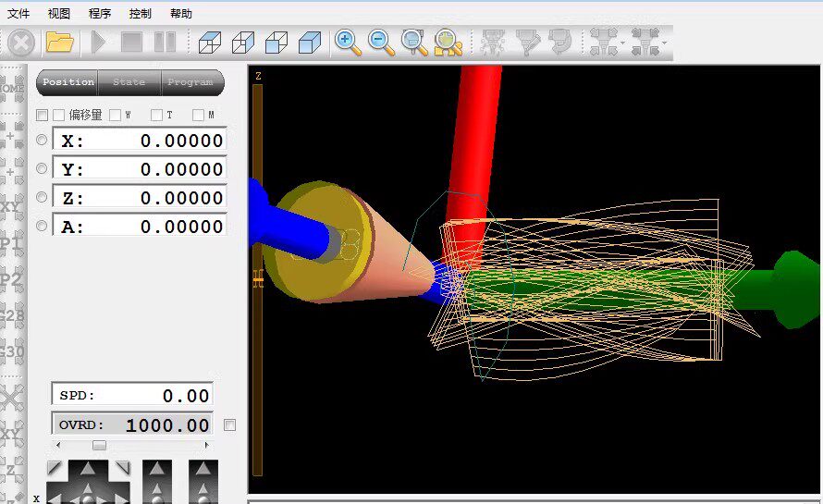Click the Z sidebar icon near the bottom

[13, 471]
